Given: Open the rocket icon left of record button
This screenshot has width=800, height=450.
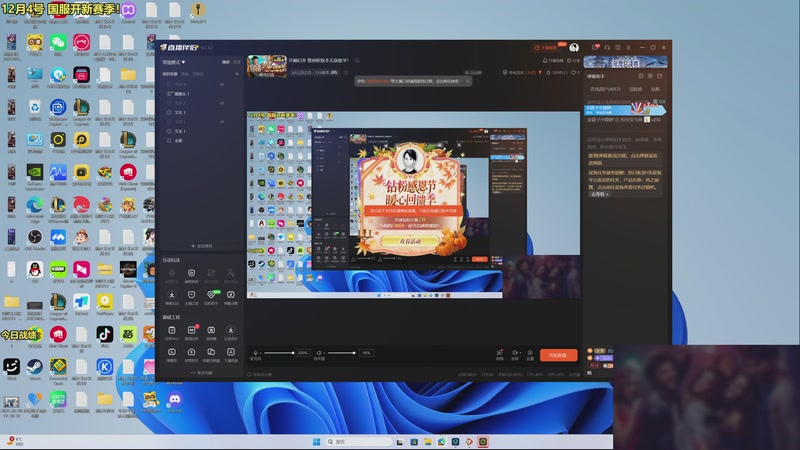Looking at the screenshot, I should tap(499, 354).
